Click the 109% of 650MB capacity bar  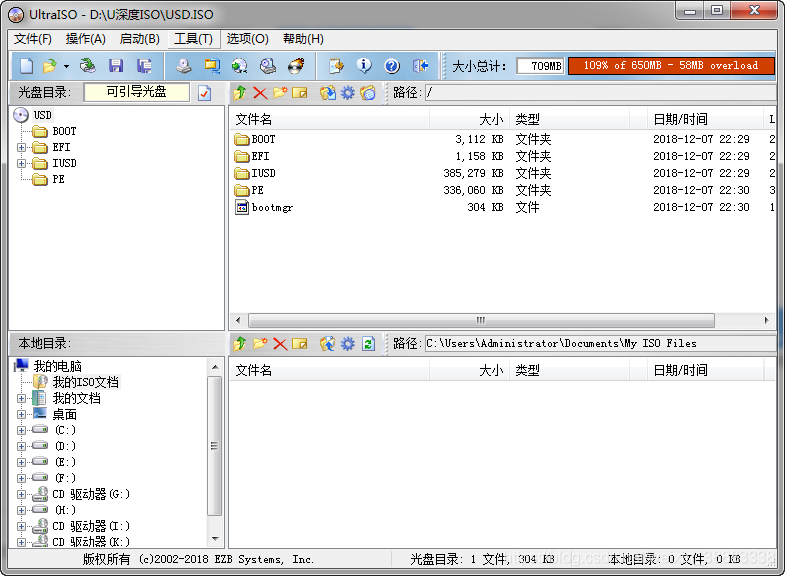pos(671,66)
